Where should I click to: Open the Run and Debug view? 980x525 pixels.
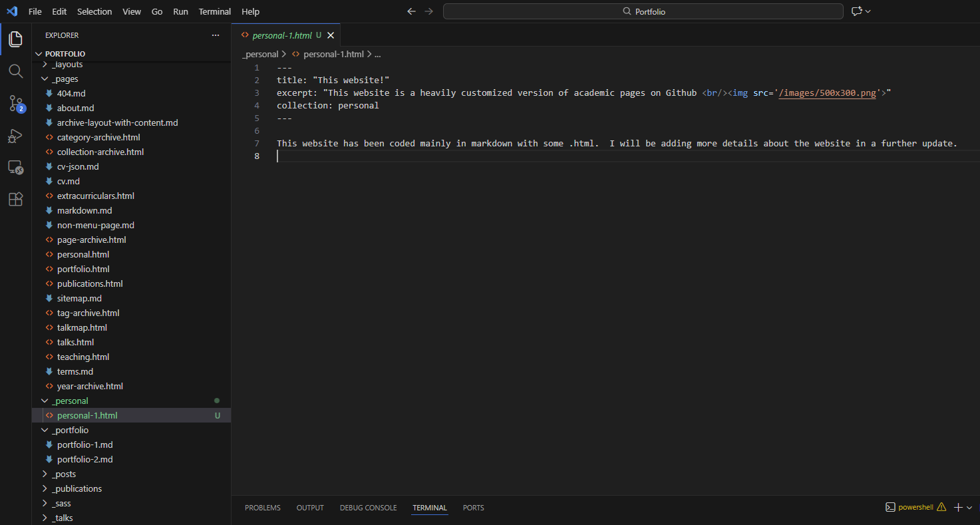15,136
